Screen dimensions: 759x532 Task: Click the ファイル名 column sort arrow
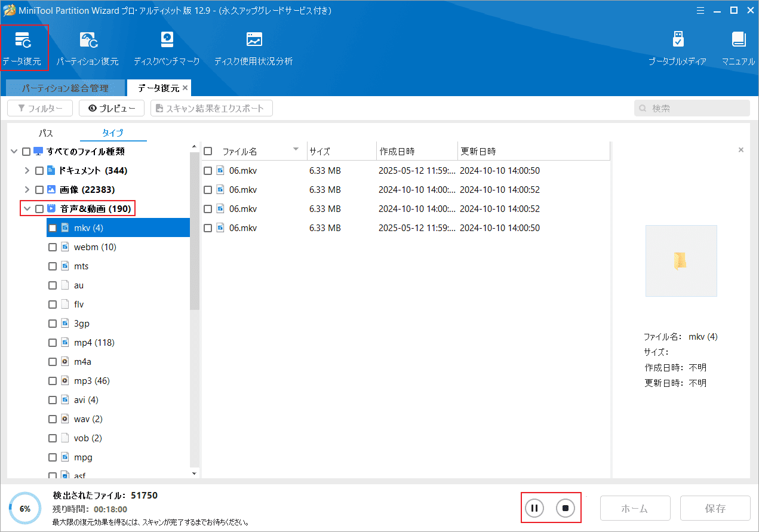click(x=296, y=150)
